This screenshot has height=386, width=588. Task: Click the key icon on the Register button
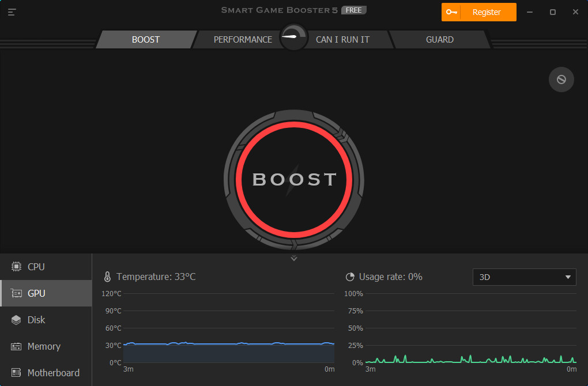pyautogui.click(x=451, y=12)
